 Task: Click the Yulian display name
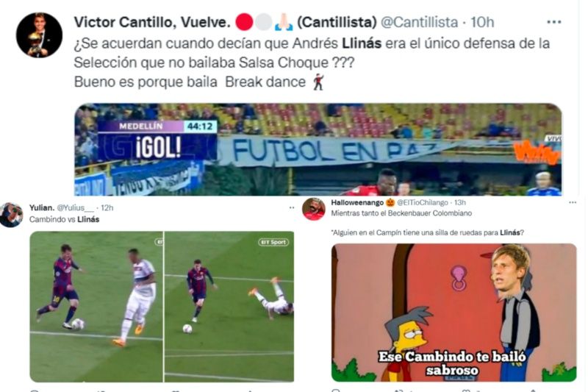click(x=42, y=208)
